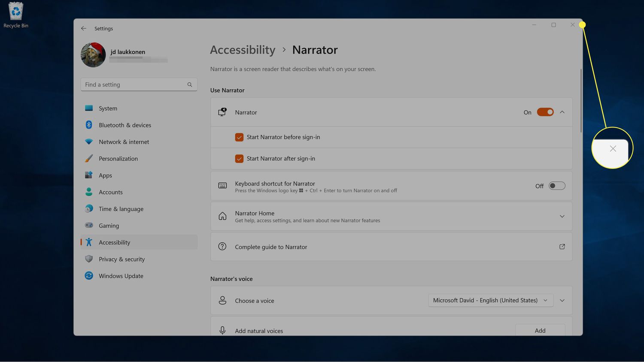Go back with the Settings back arrow
Image resolution: width=644 pixels, height=362 pixels.
[84, 28]
